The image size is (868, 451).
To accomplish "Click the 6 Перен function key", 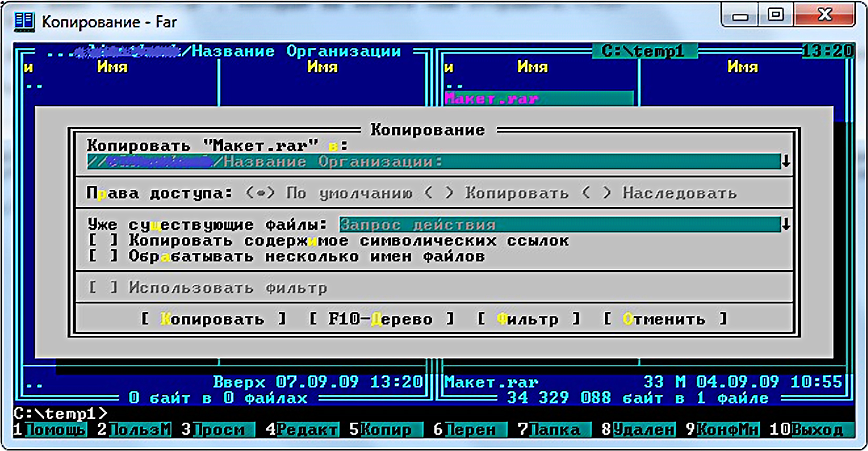I will click(x=470, y=429).
